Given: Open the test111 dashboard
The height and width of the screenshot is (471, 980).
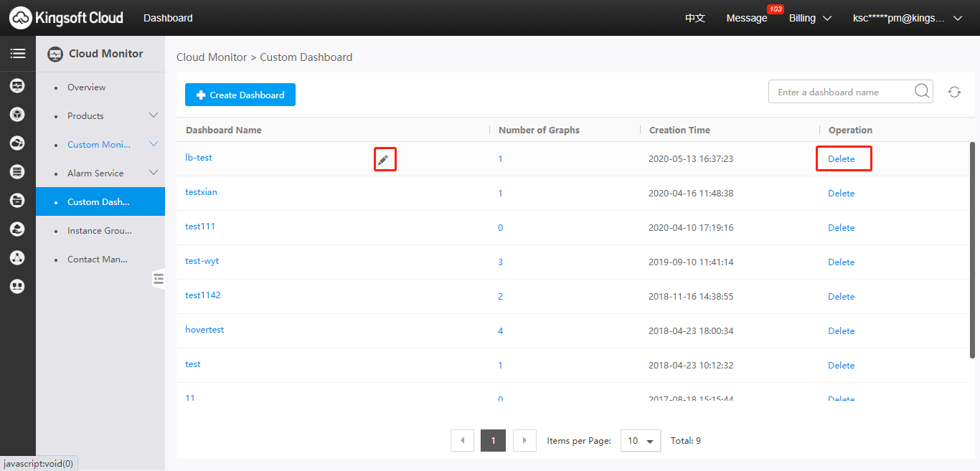Looking at the screenshot, I should (200, 227).
